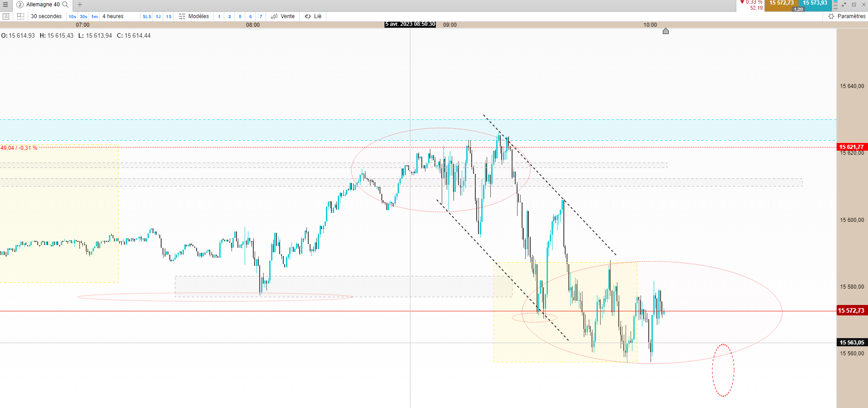868x408 pixels.
Task: Click the 15 640,00 price axis label
Action: pos(852,86)
